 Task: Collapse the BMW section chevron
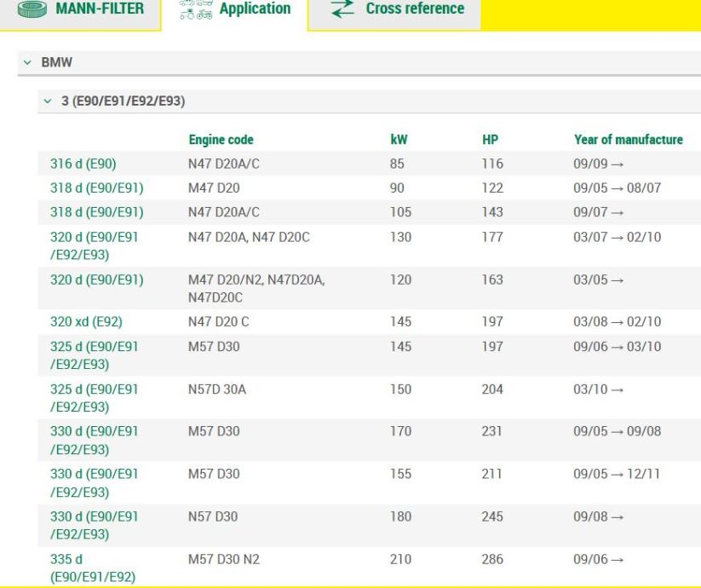[x=29, y=63]
